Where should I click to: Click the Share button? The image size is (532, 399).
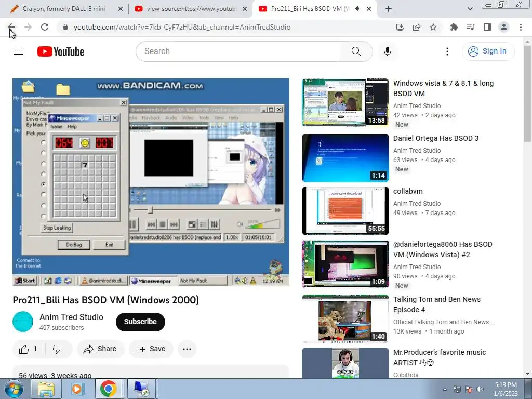(100, 349)
